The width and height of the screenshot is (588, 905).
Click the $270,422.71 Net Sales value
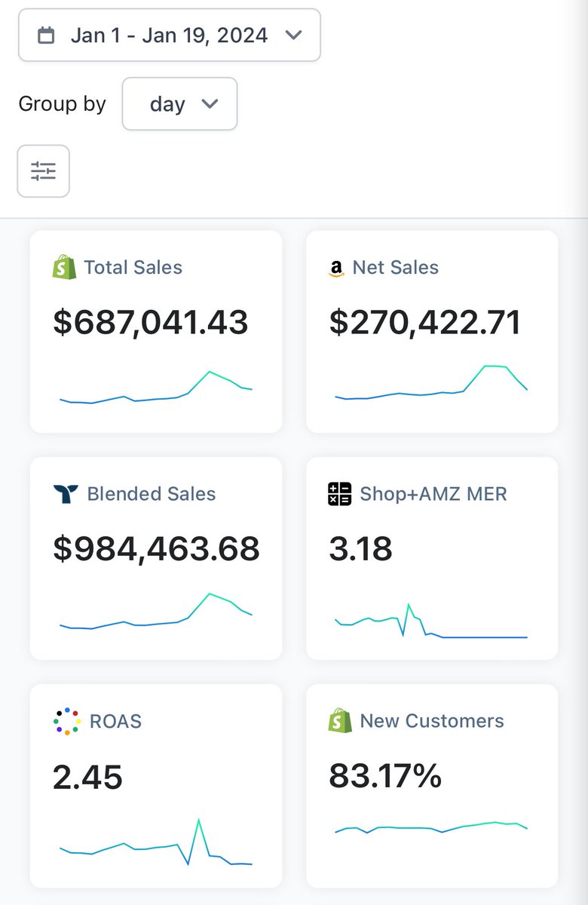[425, 323]
